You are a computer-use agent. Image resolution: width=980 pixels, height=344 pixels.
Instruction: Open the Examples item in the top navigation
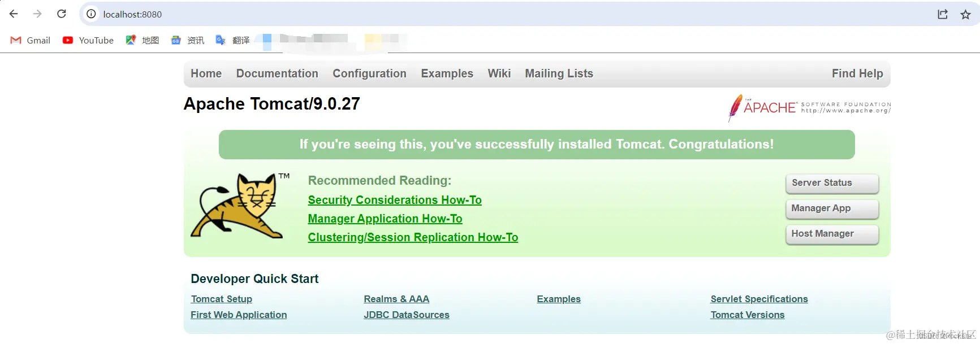tap(447, 73)
